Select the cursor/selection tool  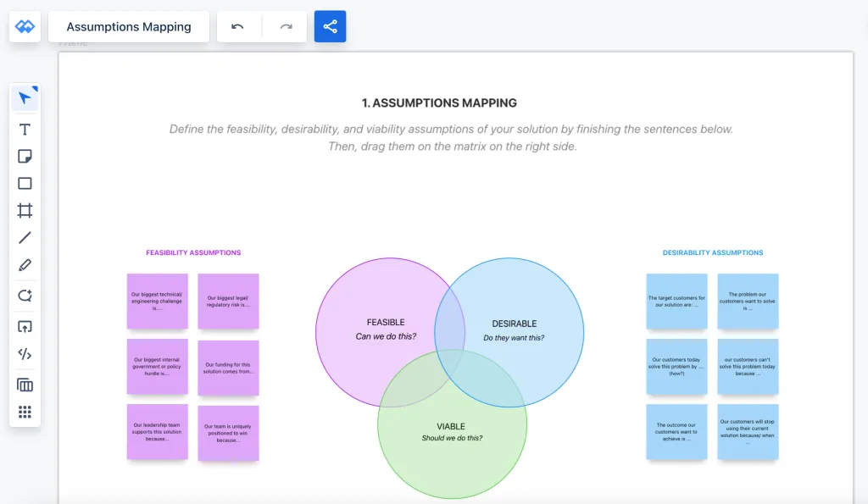point(25,97)
